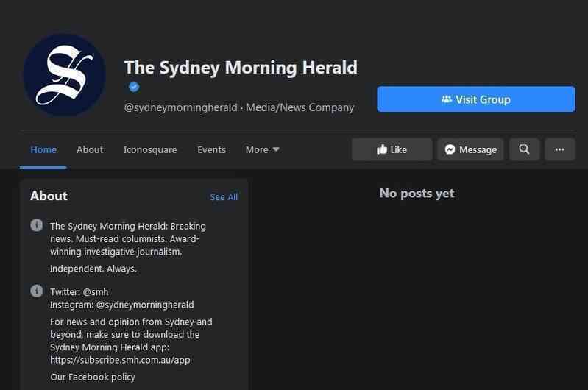
Task: Click the About section heading
Action: pos(49,196)
